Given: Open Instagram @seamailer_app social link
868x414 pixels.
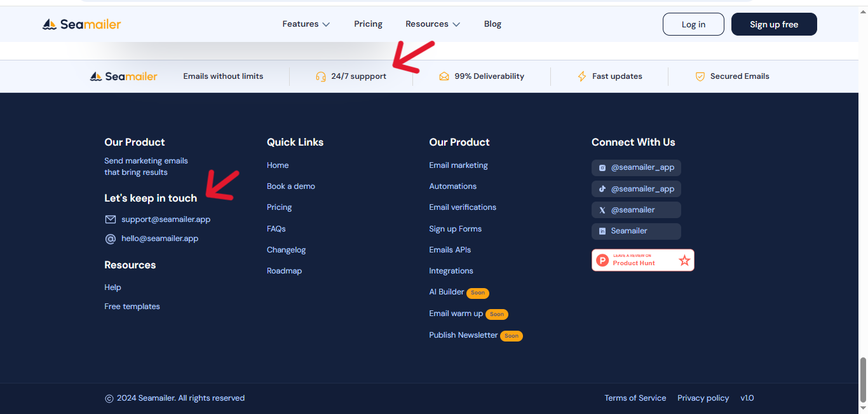Looking at the screenshot, I should (636, 168).
